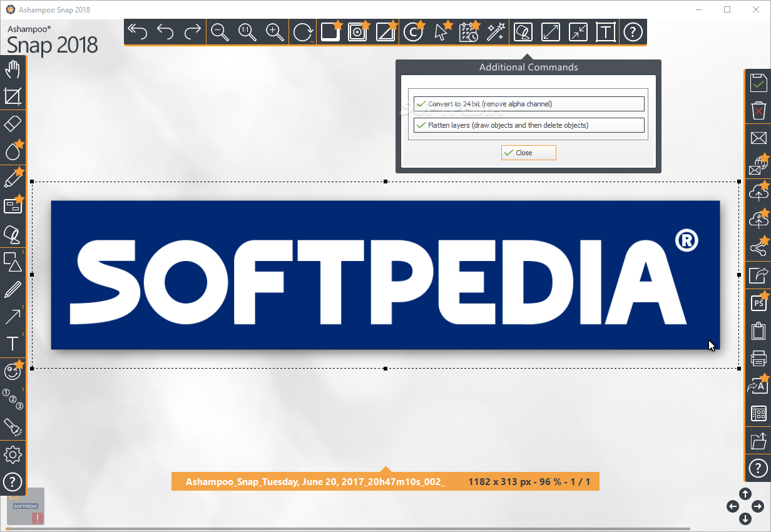
Task: Click Convert to 24 bit command
Action: click(528, 104)
